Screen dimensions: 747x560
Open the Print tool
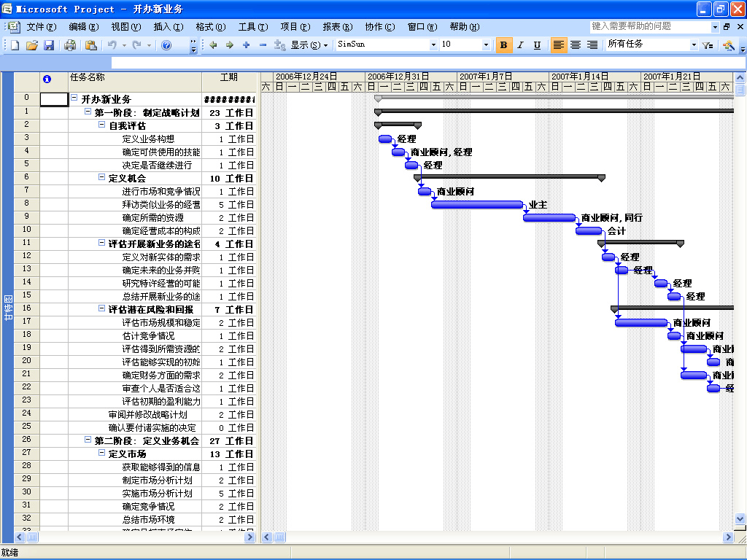[69, 45]
